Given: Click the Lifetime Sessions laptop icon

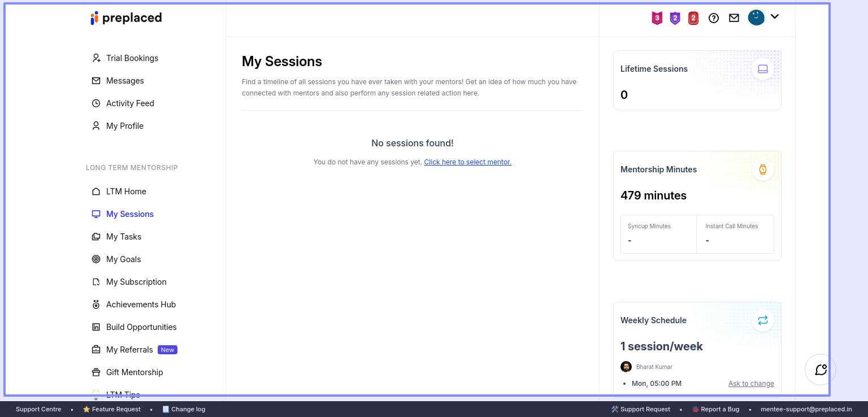Looking at the screenshot, I should coord(763,69).
